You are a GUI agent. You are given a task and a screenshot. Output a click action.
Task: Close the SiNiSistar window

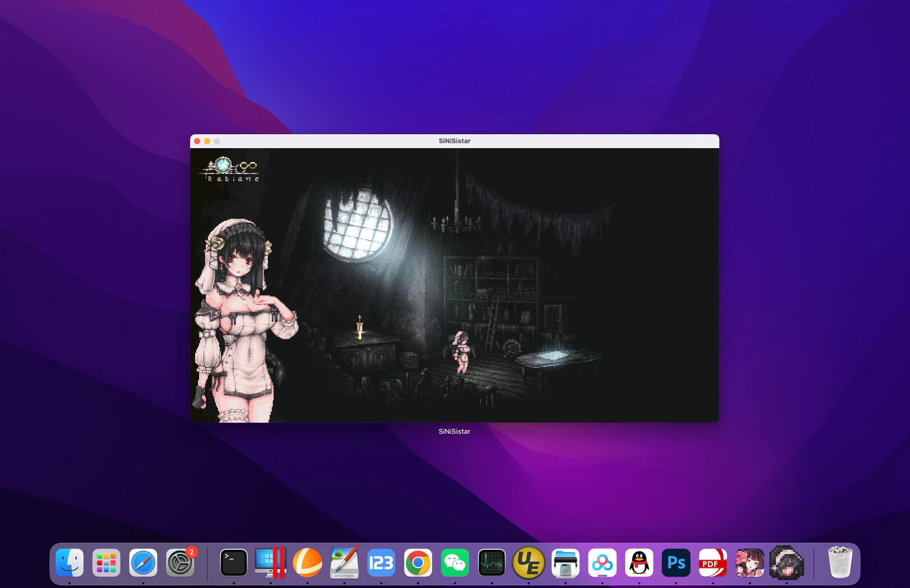pos(197,141)
